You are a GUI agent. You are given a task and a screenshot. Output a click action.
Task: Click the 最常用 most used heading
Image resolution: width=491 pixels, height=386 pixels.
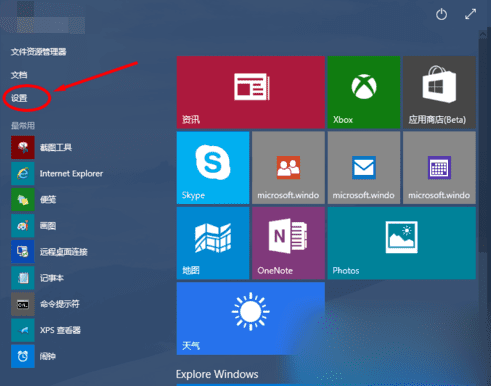tap(23, 126)
